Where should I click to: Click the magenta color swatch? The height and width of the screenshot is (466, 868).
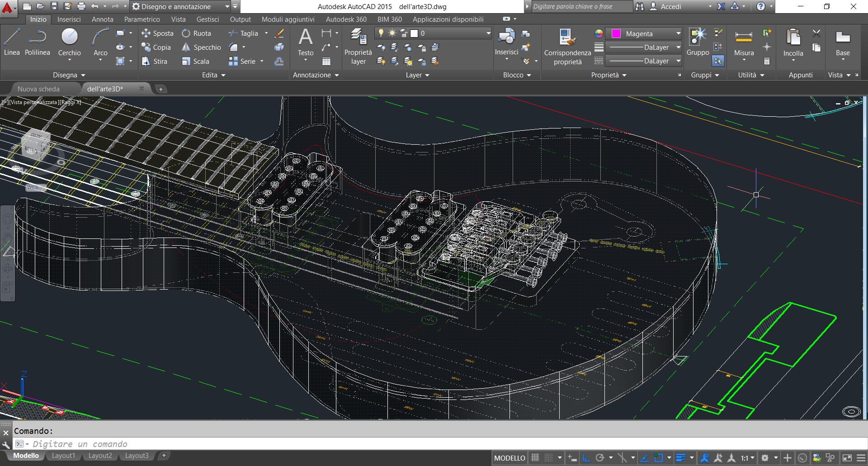[x=616, y=33]
